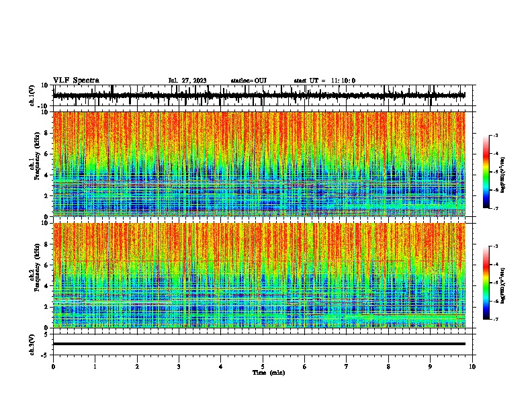Click inside the ch.1 spectrogram panel
The width and height of the screenshot is (532, 411).
point(259,164)
